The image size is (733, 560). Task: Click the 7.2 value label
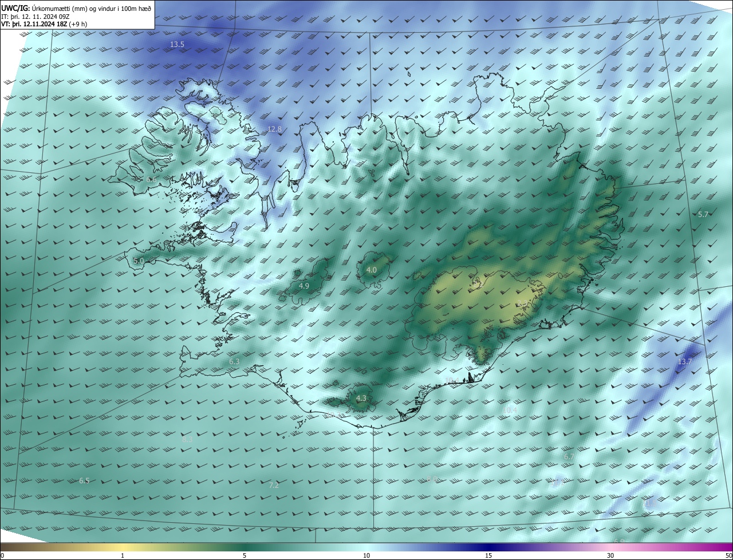[274, 485]
